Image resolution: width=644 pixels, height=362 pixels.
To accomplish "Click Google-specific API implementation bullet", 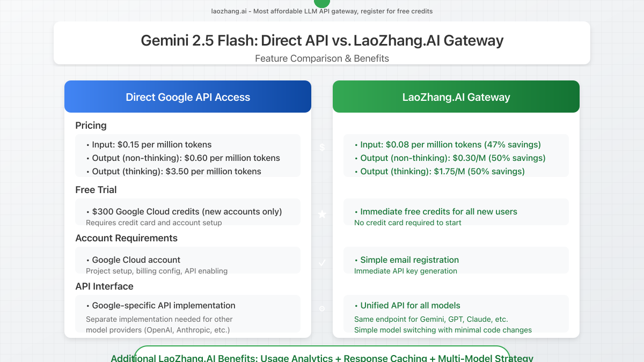I will pos(160,306).
